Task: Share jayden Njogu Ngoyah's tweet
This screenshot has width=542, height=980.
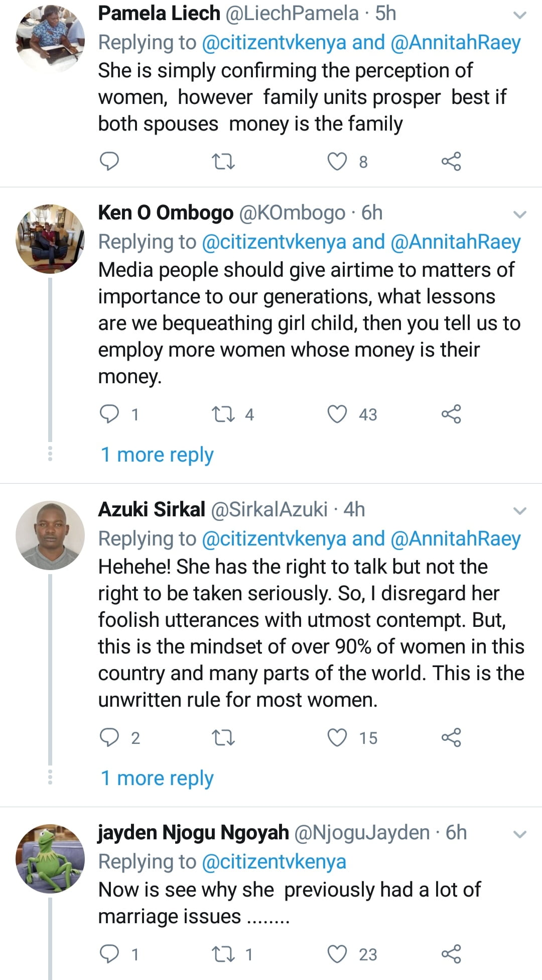Action: tap(451, 954)
